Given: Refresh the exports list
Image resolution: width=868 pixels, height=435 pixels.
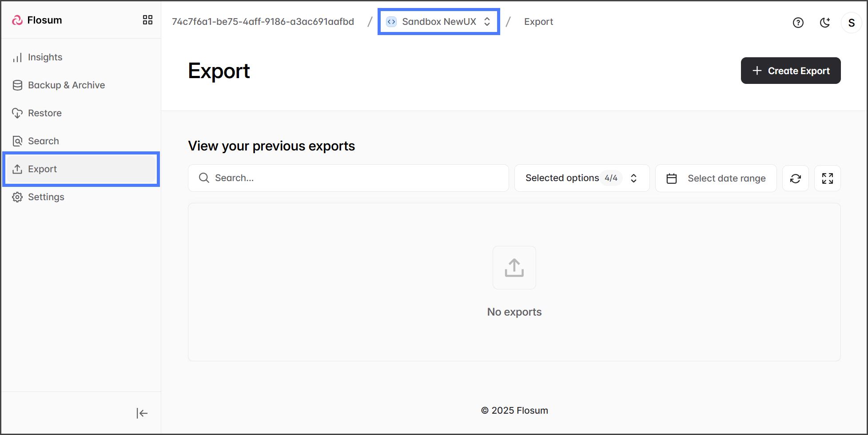Looking at the screenshot, I should (795, 178).
